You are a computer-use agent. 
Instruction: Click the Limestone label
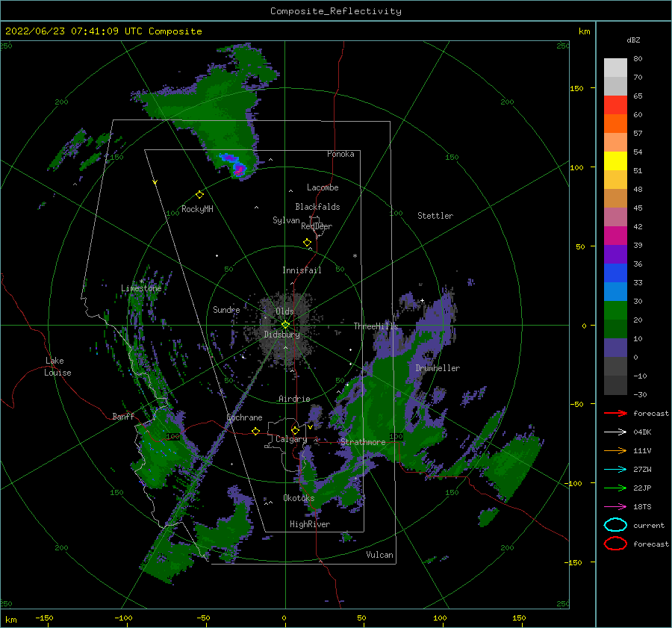pos(141,288)
